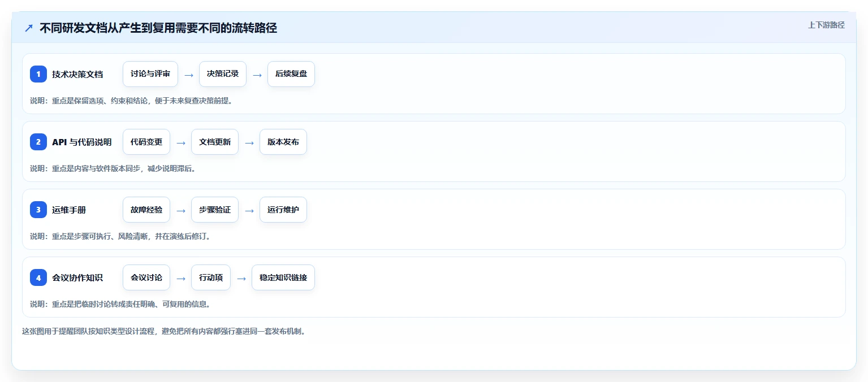Select the 行动项 step chip
Image resolution: width=868 pixels, height=382 pixels.
pos(211,277)
